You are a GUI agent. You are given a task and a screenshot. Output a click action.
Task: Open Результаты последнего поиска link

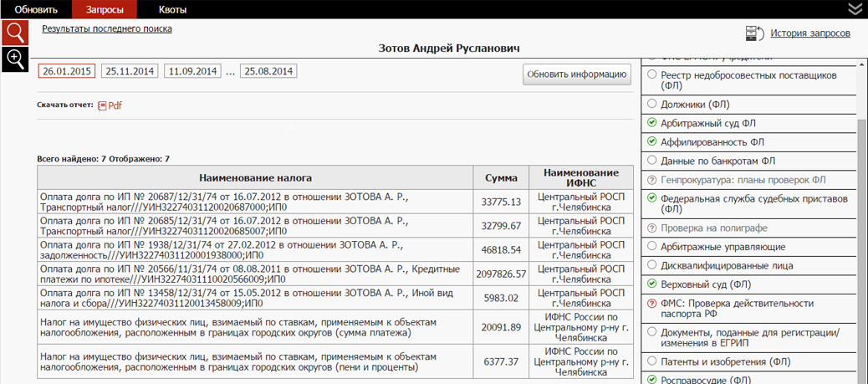click(x=107, y=28)
